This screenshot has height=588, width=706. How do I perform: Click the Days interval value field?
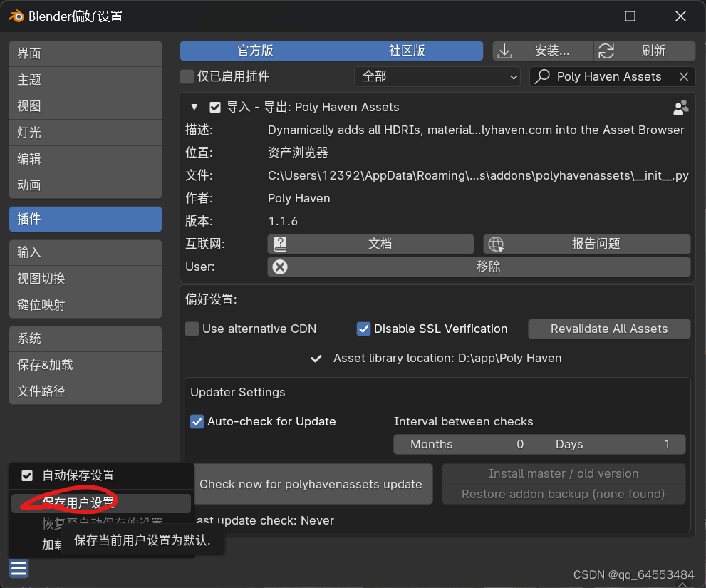(613, 445)
